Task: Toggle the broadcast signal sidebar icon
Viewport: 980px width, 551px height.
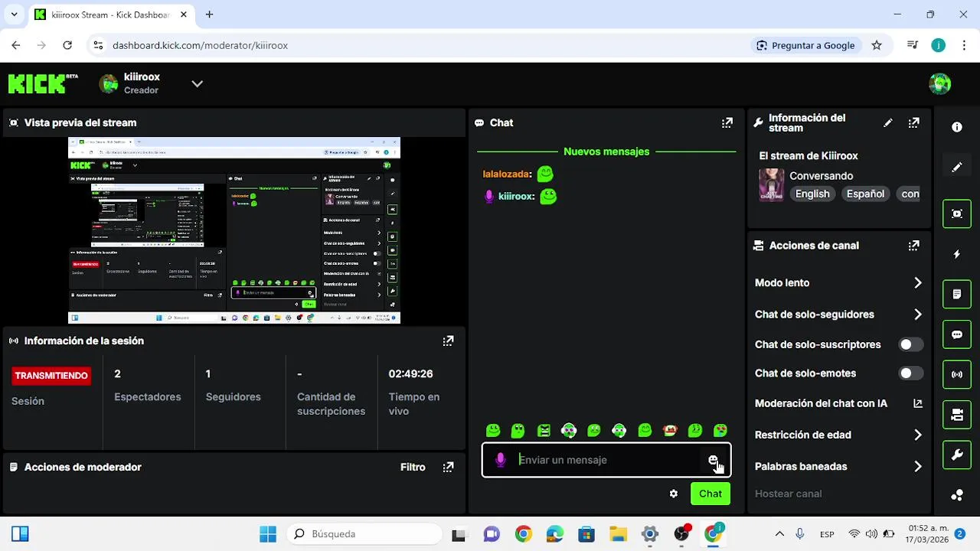Action: (957, 374)
